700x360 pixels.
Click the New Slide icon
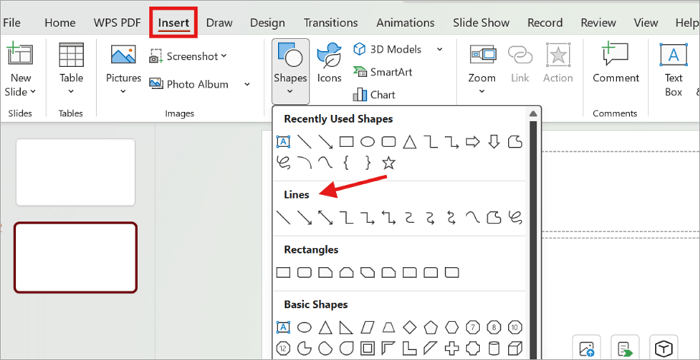coord(20,55)
